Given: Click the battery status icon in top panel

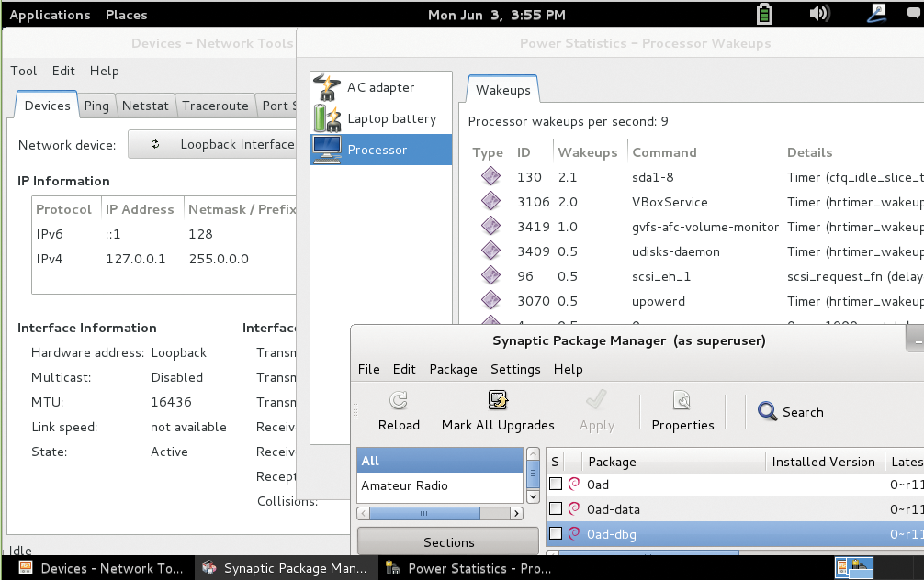Looking at the screenshot, I should pos(764,14).
